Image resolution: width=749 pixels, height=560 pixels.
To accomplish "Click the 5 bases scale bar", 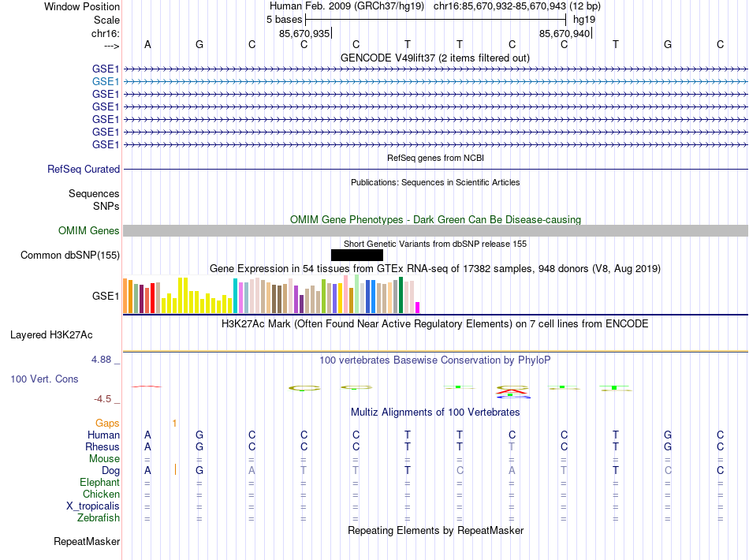I will pos(436,20).
